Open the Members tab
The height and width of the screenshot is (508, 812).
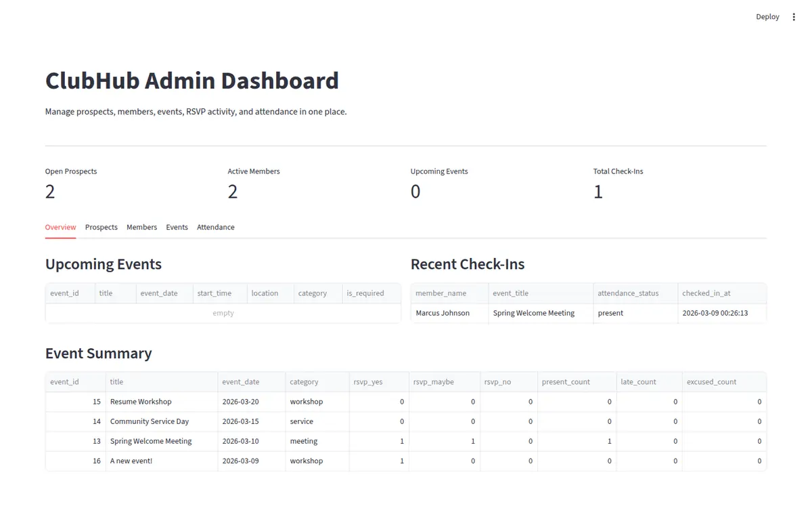click(141, 228)
